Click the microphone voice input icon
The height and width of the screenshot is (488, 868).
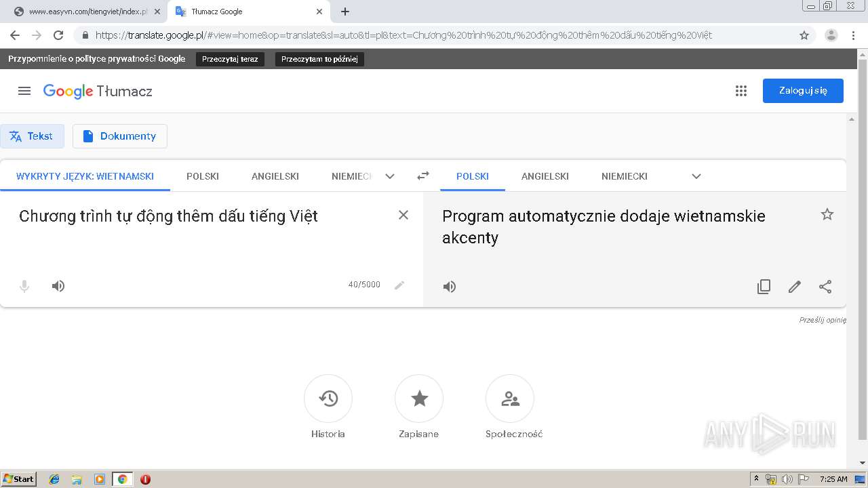point(24,286)
